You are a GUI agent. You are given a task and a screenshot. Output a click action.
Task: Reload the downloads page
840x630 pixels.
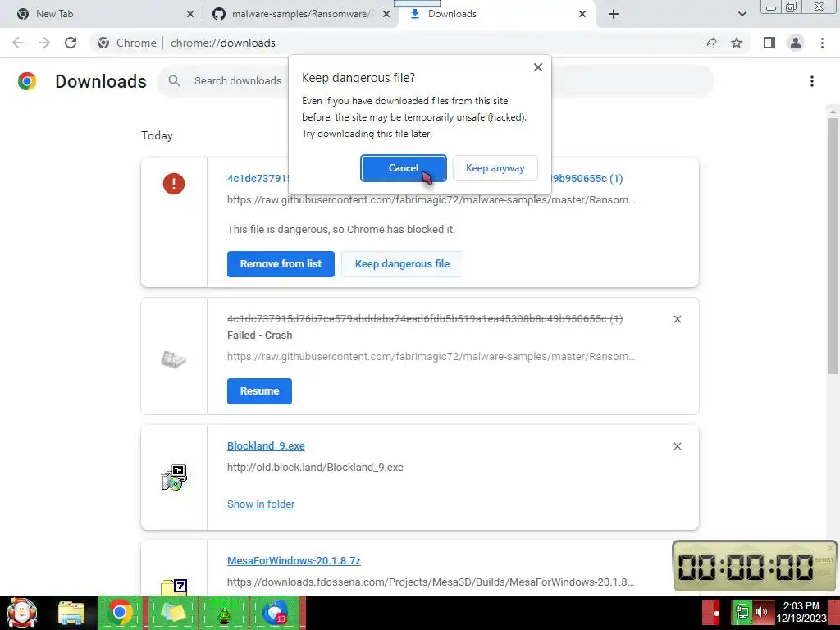[x=71, y=43]
